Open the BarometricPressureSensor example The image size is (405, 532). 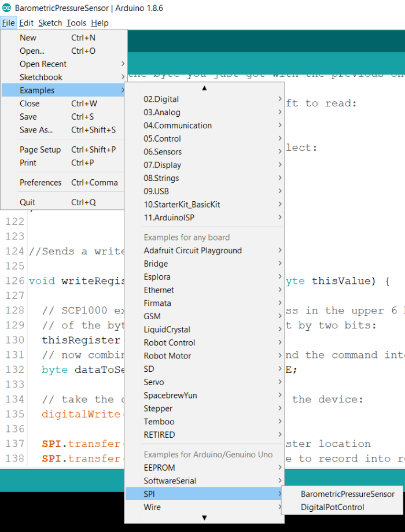click(347, 494)
